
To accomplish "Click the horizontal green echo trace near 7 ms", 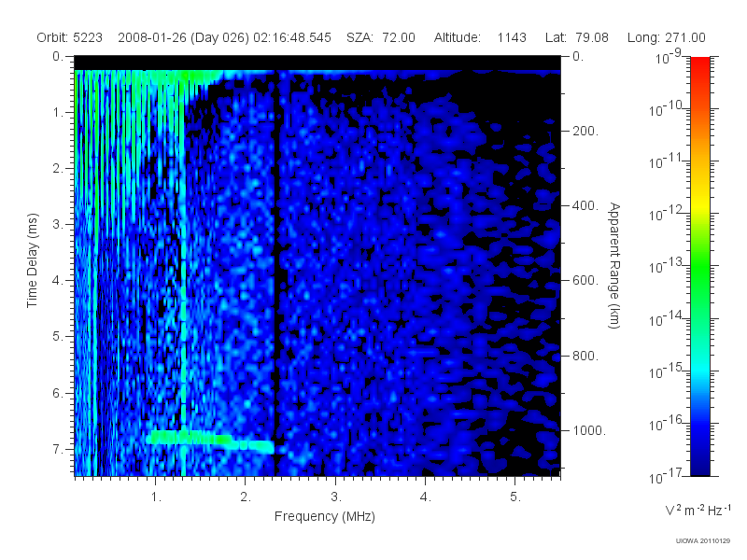I will point(211,441).
